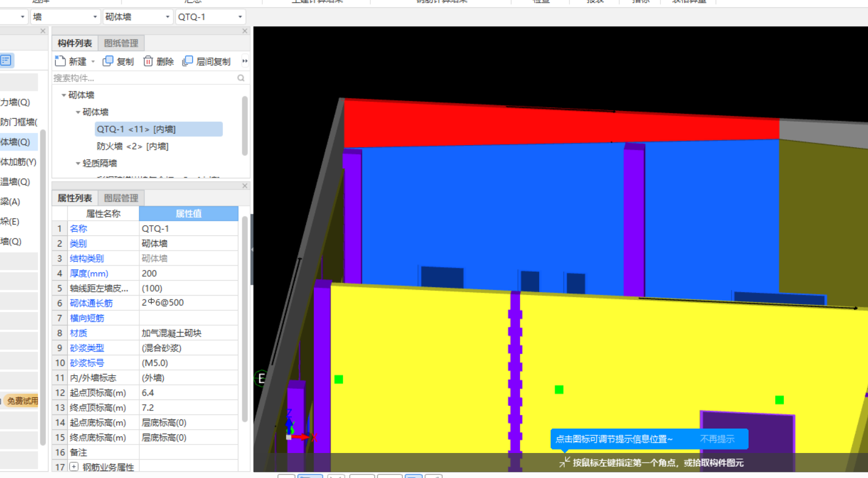Show more toolbar items in component list
Screen dimensions: 868x478
pos(245,61)
